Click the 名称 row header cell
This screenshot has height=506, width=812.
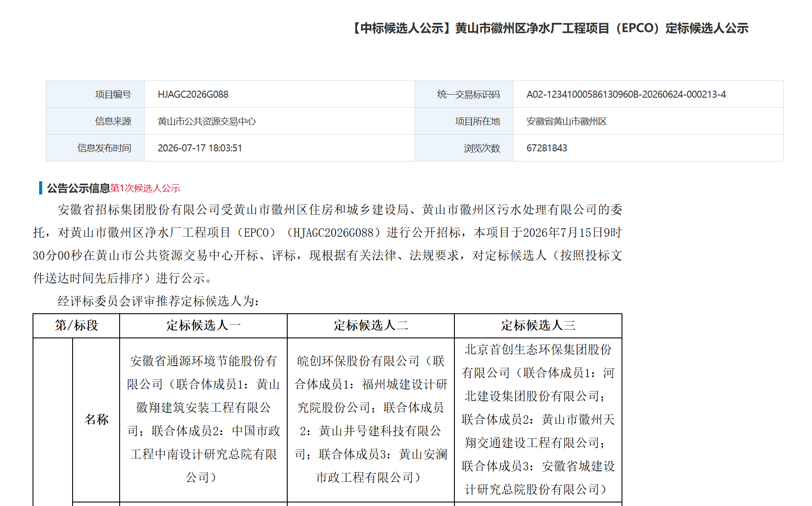pos(96,419)
